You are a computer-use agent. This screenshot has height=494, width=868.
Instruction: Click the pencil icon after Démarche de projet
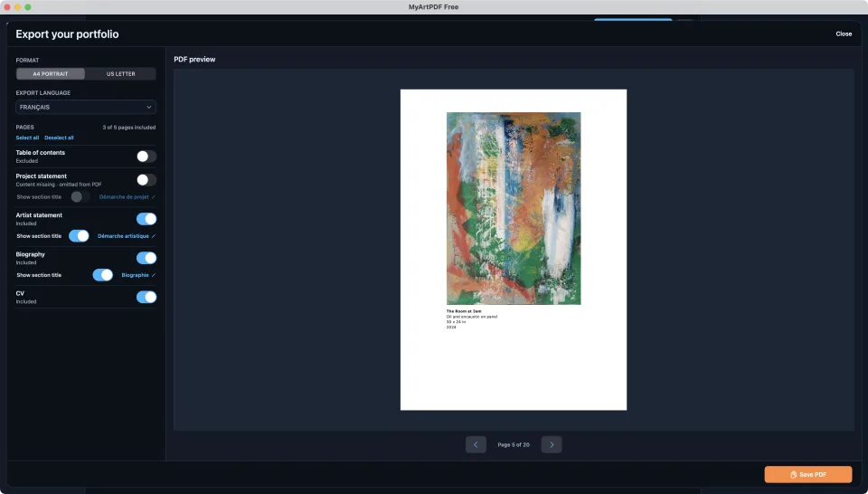[x=154, y=197]
